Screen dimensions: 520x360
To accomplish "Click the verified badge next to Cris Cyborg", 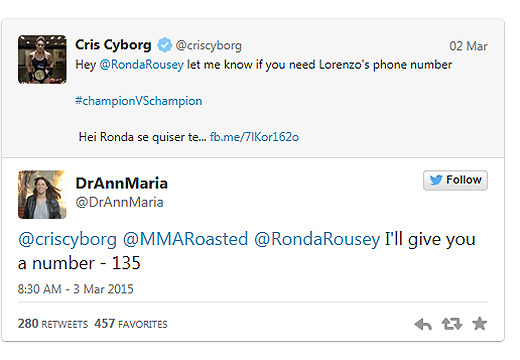I will click(165, 45).
